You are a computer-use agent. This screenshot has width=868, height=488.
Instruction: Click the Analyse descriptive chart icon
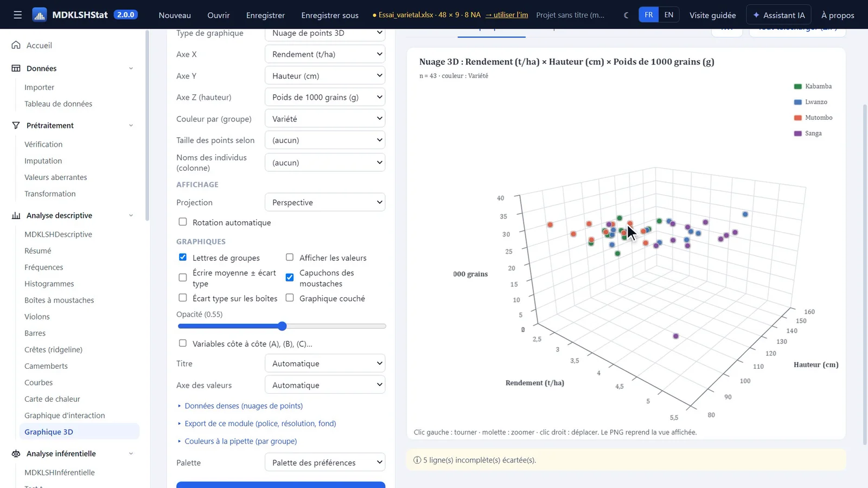pyautogui.click(x=16, y=215)
